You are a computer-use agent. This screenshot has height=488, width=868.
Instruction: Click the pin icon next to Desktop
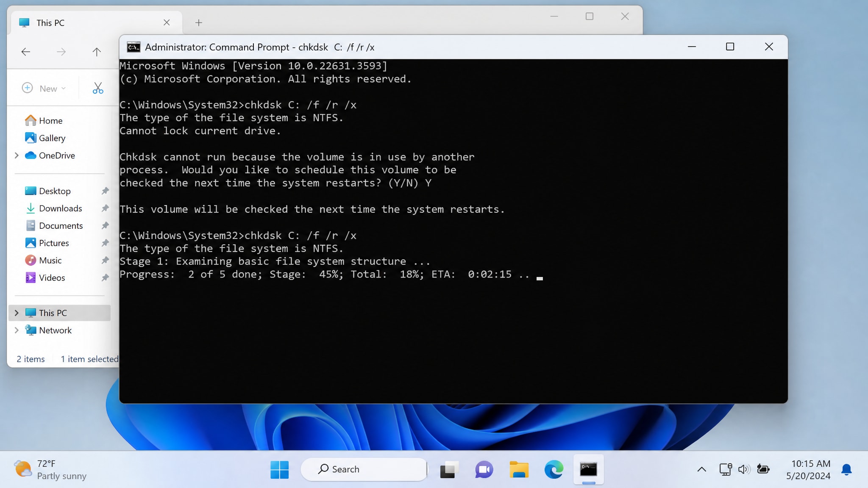point(105,191)
